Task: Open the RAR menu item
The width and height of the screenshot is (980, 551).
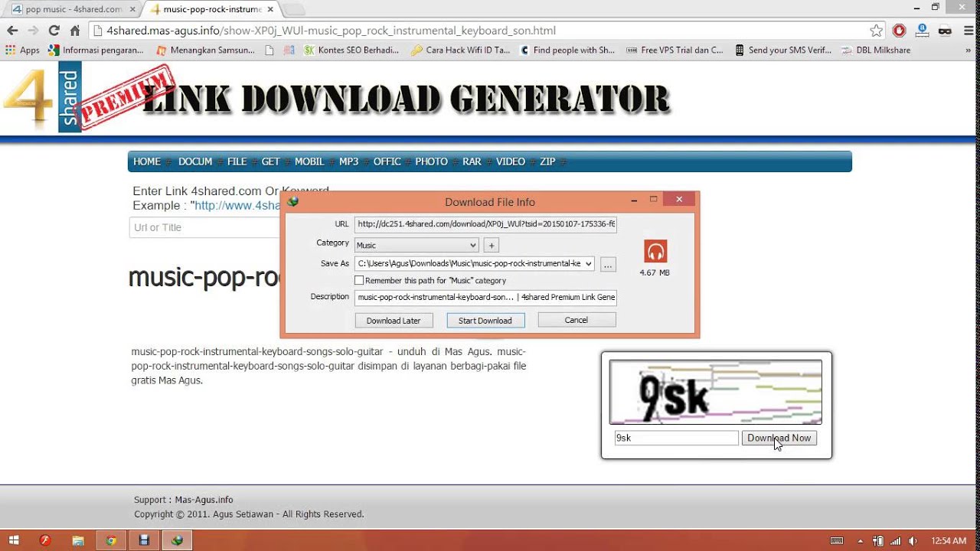Action: [472, 161]
